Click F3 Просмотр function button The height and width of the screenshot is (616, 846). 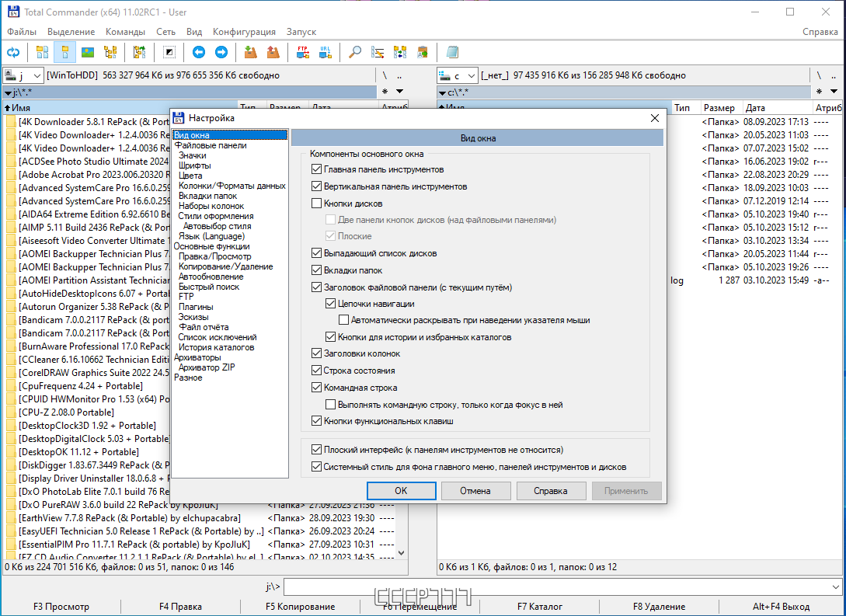(61, 607)
